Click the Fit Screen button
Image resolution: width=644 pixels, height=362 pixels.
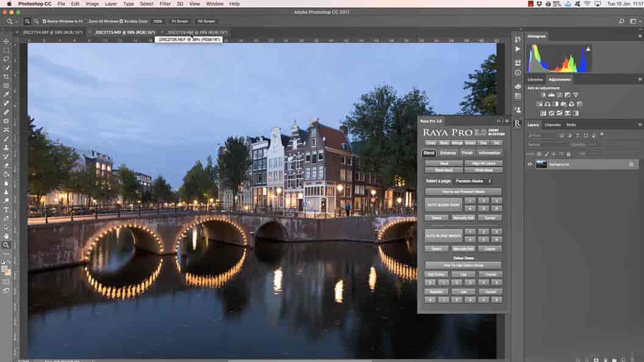(179, 21)
